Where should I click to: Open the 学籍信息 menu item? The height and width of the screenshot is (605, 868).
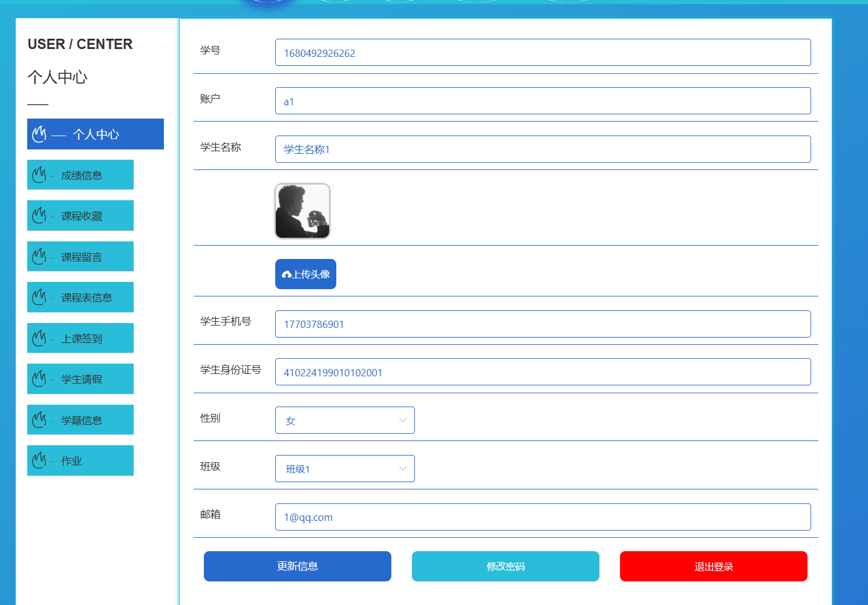(x=80, y=420)
